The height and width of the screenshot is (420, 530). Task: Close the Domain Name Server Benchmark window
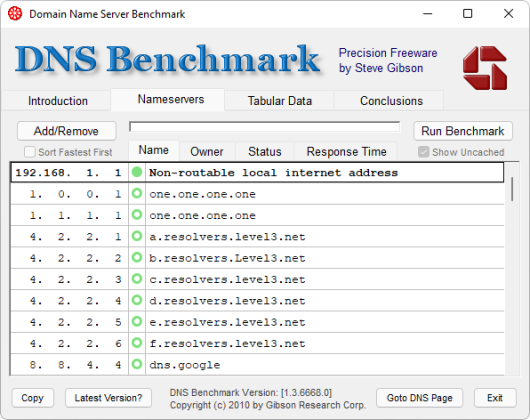click(508, 14)
